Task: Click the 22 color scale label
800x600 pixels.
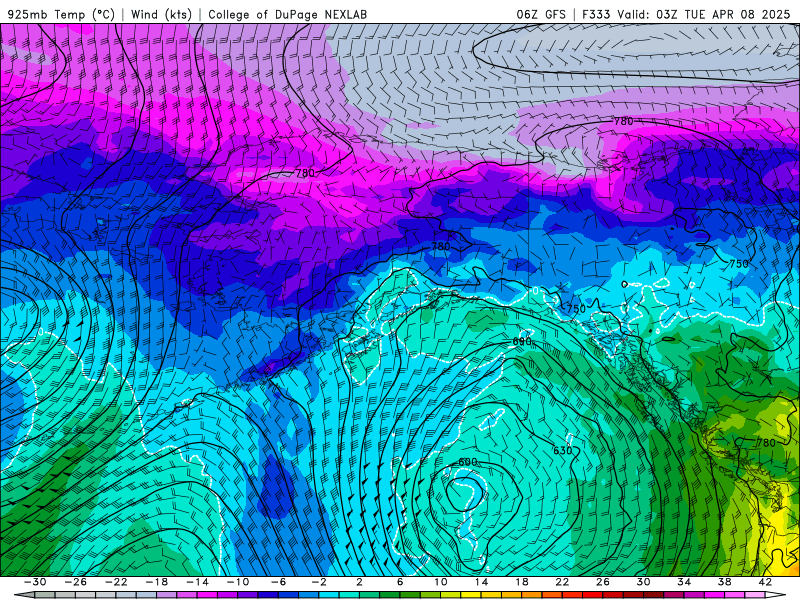Action: click(x=562, y=582)
